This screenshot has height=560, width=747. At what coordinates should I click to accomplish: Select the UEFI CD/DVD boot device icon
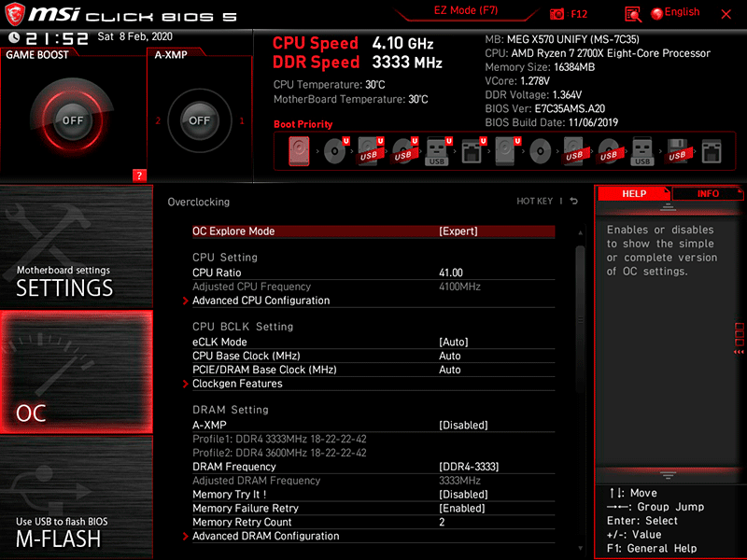(x=336, y=151)
